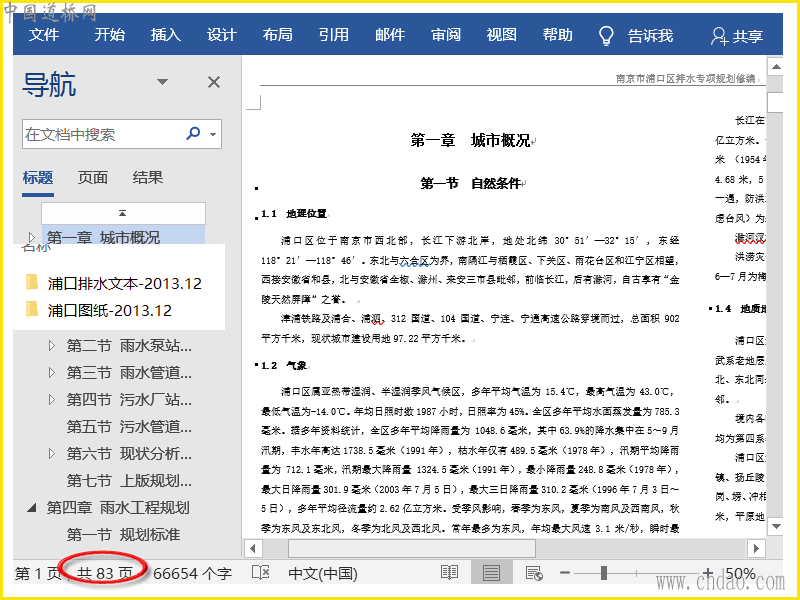Close the 导航 navigation pane

click(x=214, y=82)
